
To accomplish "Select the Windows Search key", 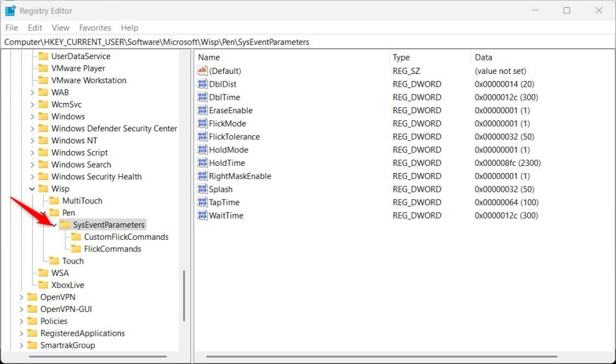I will tap(81, 165).
